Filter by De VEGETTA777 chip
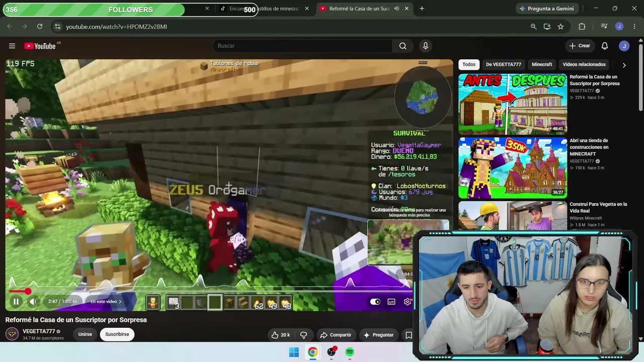644x362 pixels. 504,64
